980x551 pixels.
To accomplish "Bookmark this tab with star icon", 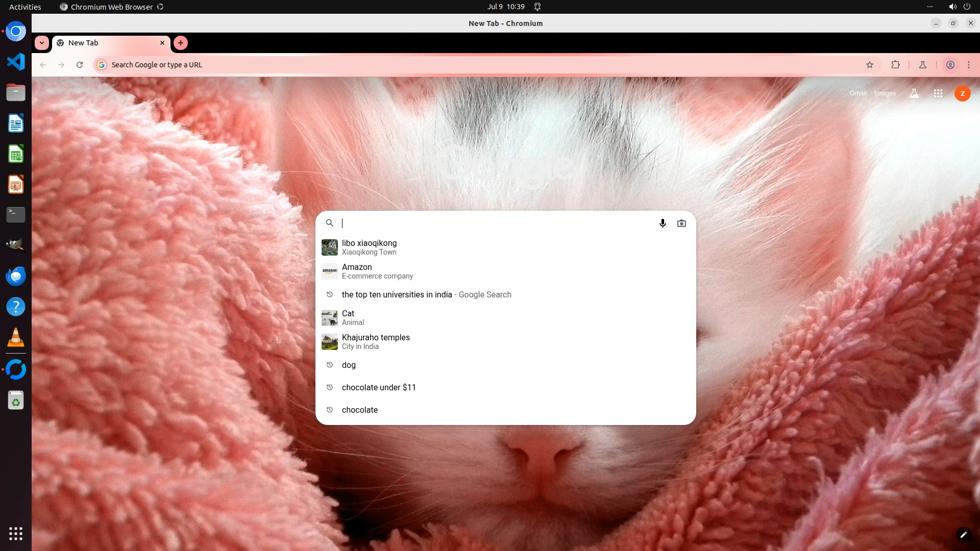I will click(x=870, y=65).
